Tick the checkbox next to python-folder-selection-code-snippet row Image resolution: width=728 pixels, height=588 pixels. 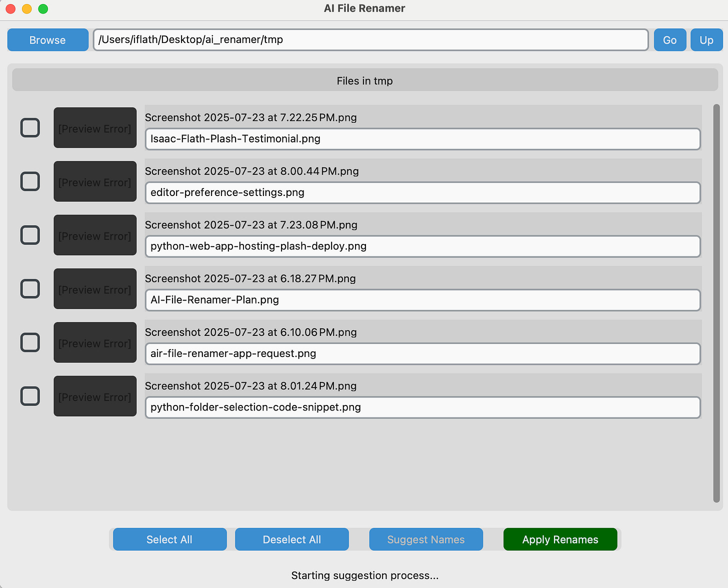[x=30, y=396]
